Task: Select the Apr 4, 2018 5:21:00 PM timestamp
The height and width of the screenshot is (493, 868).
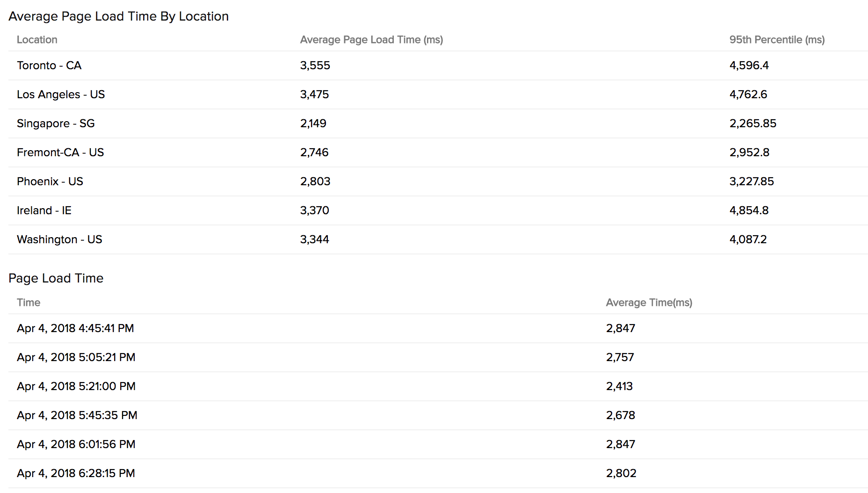Action: coord(76,386)
